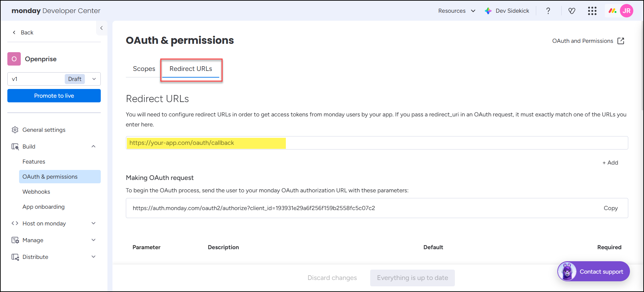Click the Dev Sidekick sparkle icon

point(488,11)
